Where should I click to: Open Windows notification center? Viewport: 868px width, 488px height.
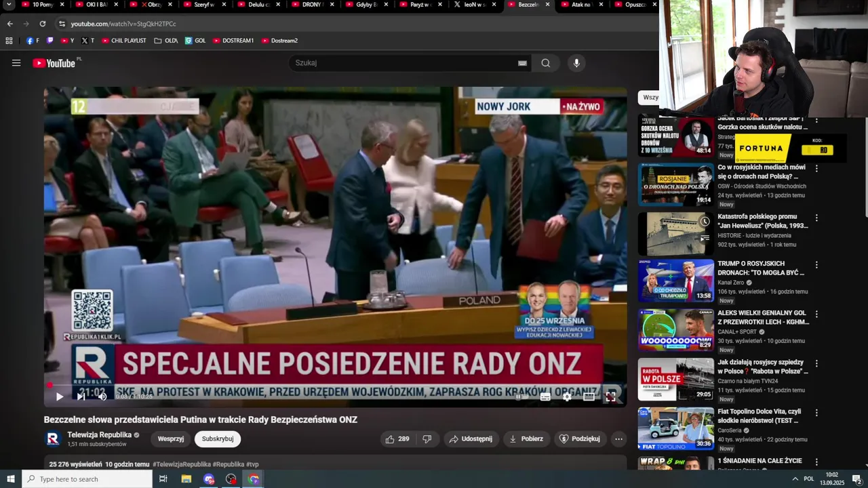(x=856, y=479)
